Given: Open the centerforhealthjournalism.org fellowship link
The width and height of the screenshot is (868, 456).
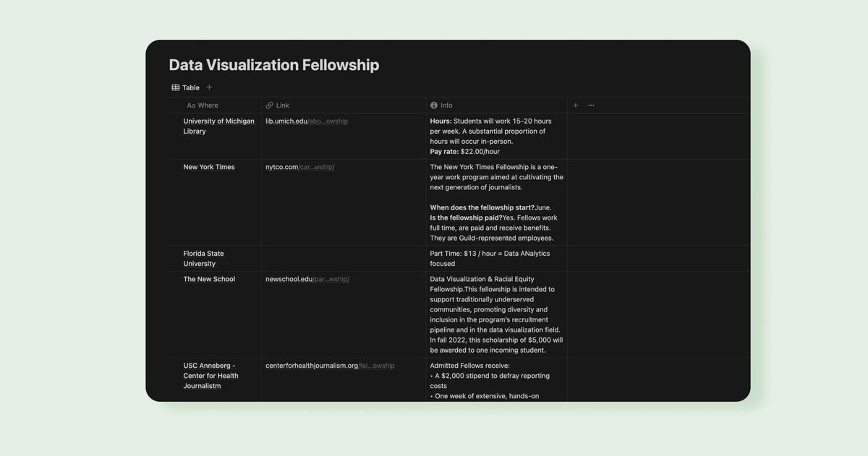Looking at the screenshot, I should click(330, 365).
